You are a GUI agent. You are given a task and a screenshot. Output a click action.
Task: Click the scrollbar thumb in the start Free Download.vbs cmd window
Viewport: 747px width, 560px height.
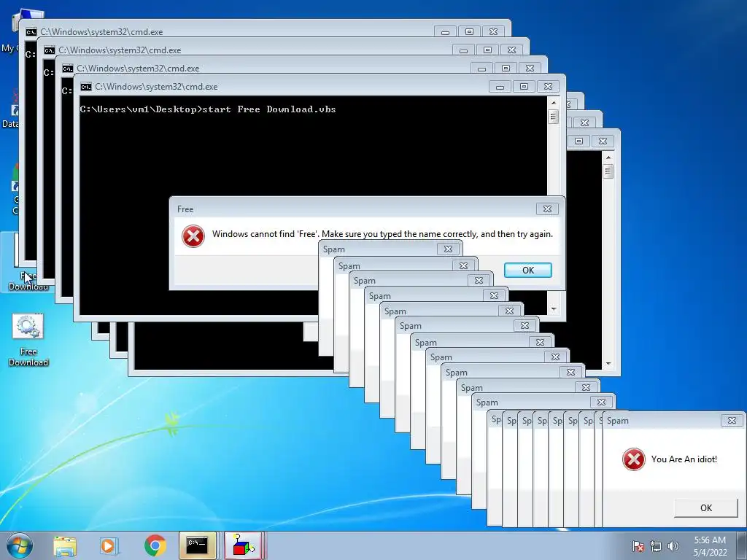point(553,117)
